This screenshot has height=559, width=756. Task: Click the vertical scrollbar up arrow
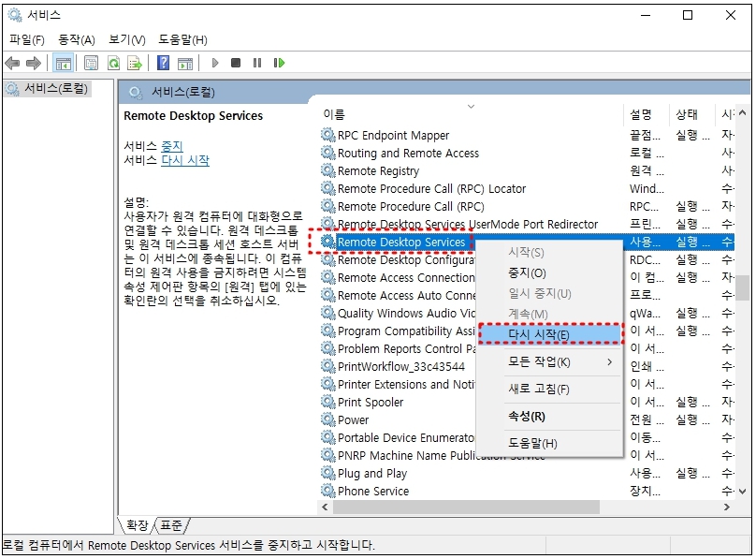point(743,113)
